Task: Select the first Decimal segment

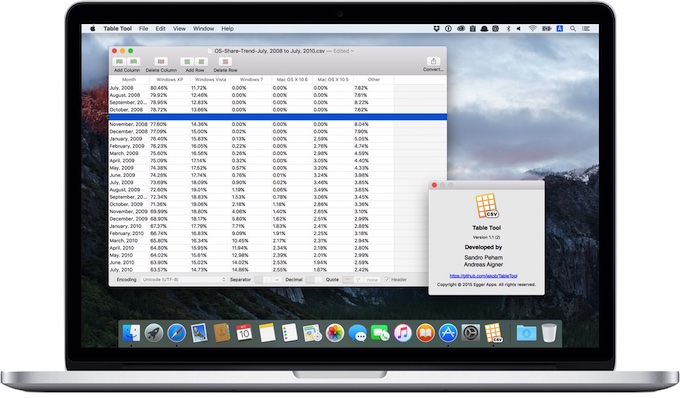Action: pos(310,280)
